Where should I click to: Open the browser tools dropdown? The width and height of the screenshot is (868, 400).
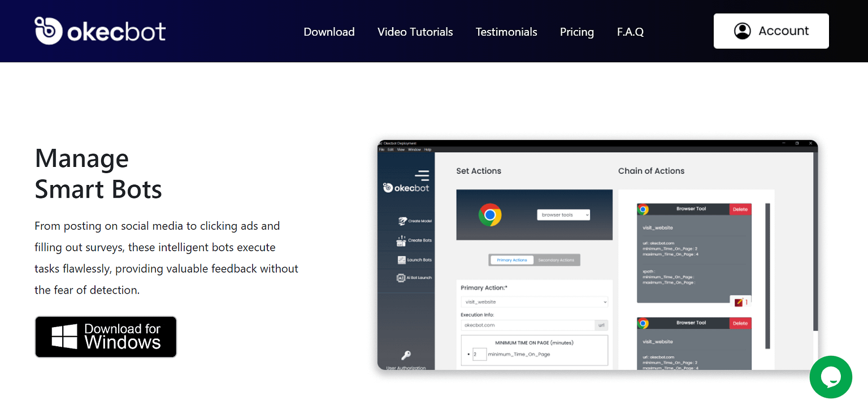click(563, 214)
